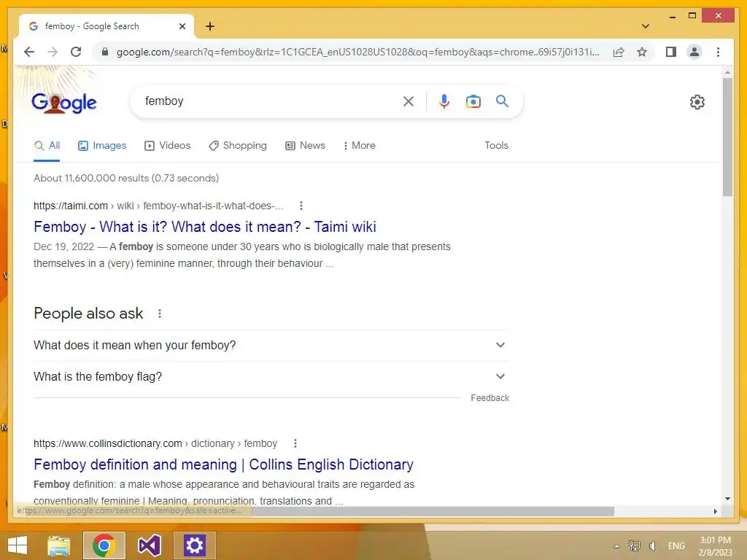Open Visual Studio from taskbar
Viewport: 747px width, 560px height.
149,545
